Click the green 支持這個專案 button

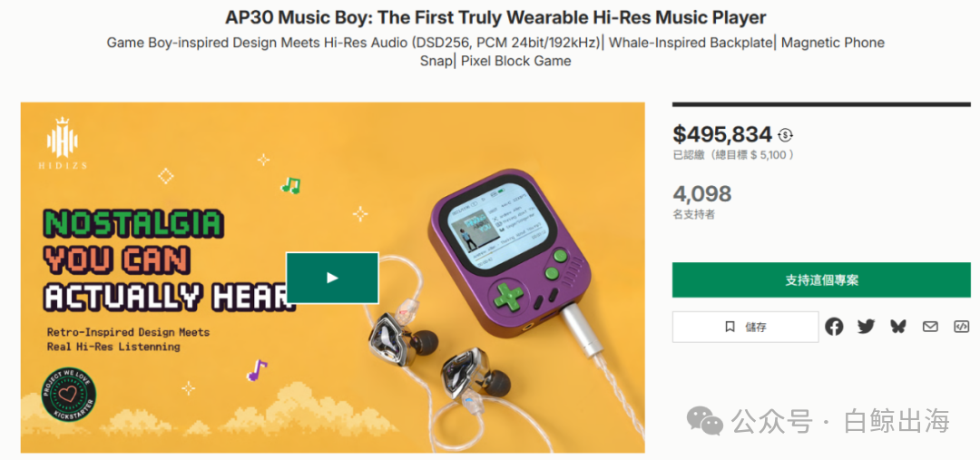pos(821,280)
